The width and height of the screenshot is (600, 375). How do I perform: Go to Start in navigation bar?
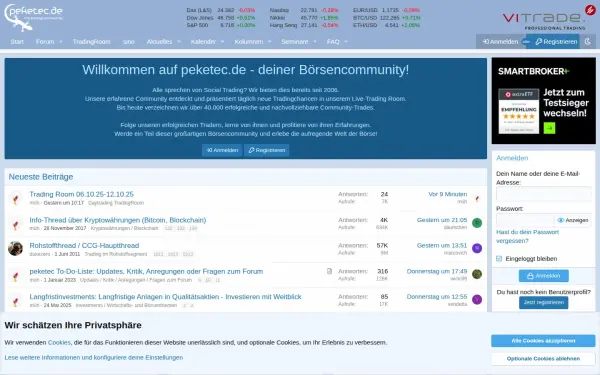click(x=17, y=41)
